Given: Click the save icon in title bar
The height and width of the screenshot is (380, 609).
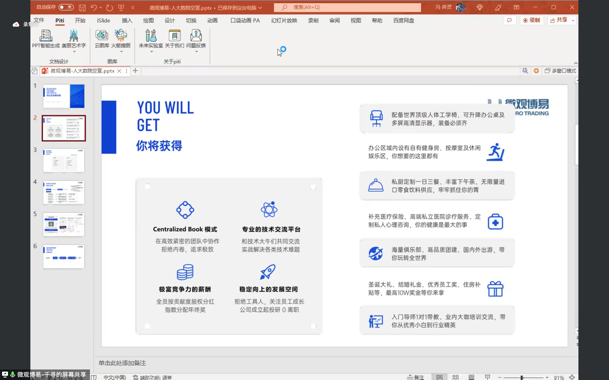Looking at the screenshot, I should pyautogui.click(x=82, y=7).
